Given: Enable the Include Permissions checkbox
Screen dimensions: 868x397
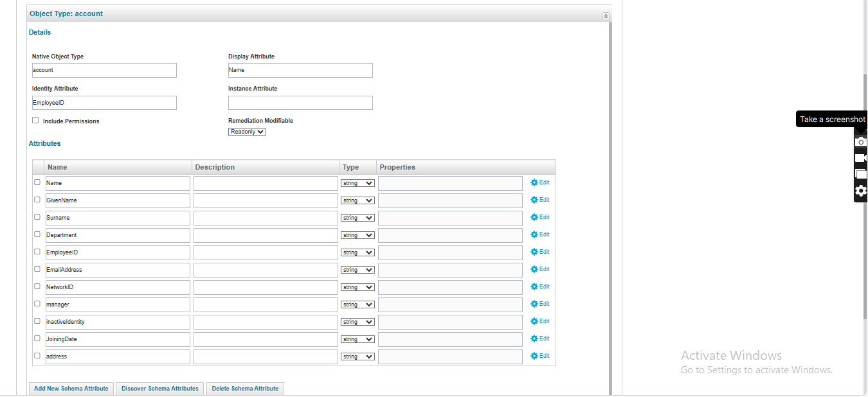Looking at the screenshot, I should [35, 120].
